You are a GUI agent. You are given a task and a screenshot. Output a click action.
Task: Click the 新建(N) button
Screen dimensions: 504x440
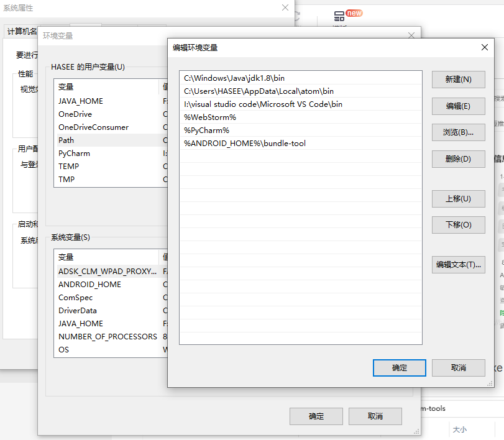[459, 80]
